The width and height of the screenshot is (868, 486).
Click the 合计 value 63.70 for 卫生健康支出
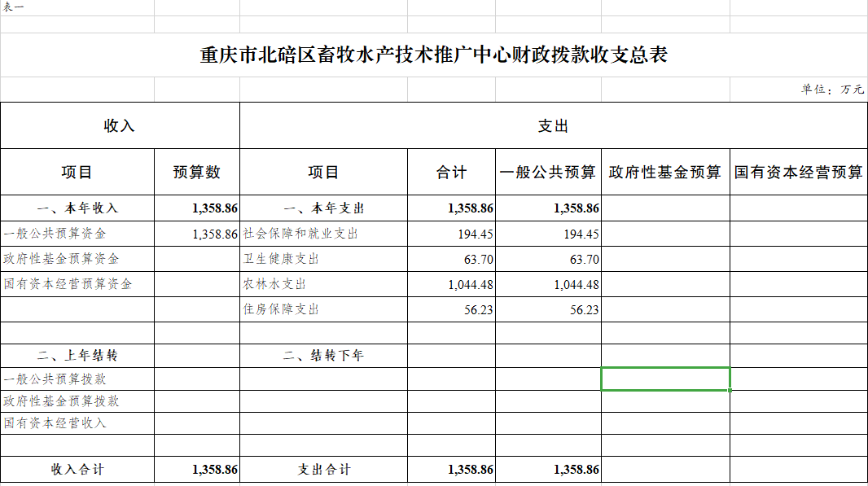coord(452,259)
